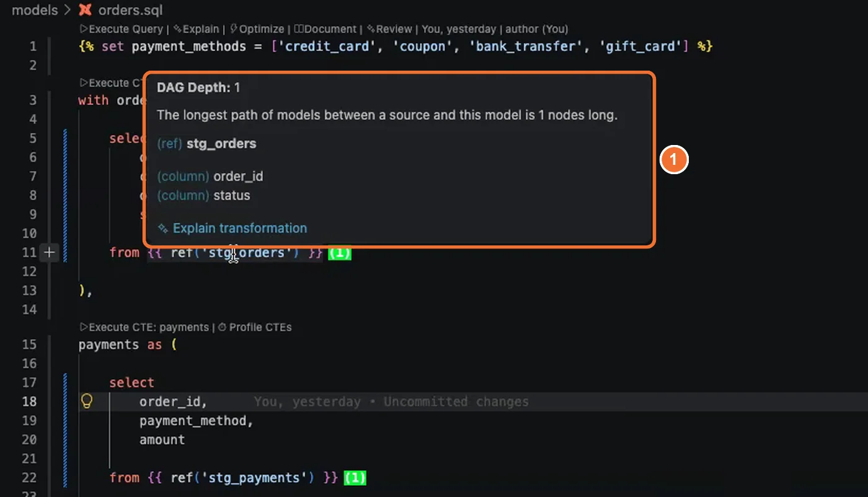868x497 pixels.
Task: Click the plus icon beside line 11
Action: point(50,252)
